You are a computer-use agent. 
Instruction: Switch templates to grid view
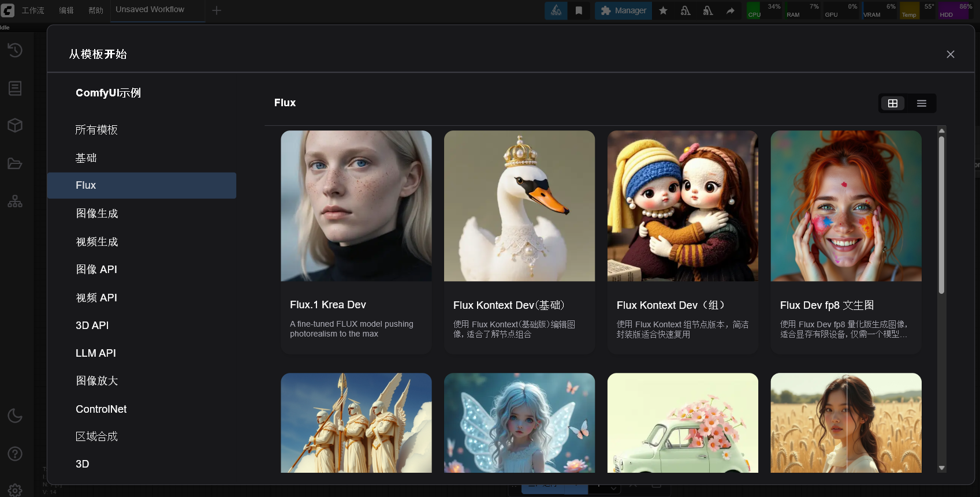tap(893, 103)
